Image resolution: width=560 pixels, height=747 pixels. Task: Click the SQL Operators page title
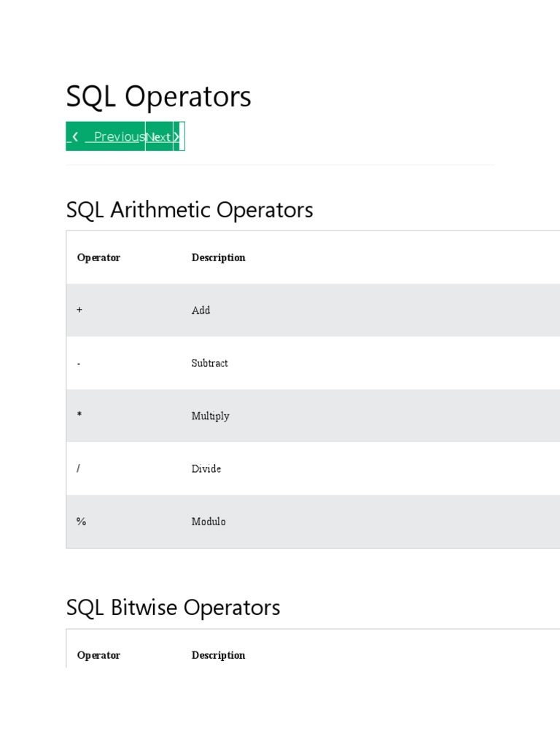pyautogui.click(x=158, y=96)
